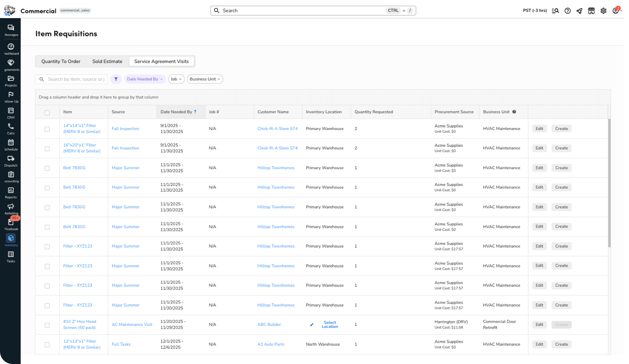The image size is (629, 364).
Task: Open the Hilltop Townhomes customer link
Action: pos(276,168)
